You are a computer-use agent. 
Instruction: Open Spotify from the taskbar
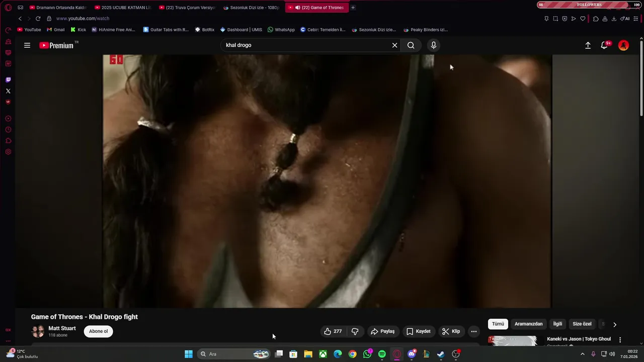tap(382, 354)
